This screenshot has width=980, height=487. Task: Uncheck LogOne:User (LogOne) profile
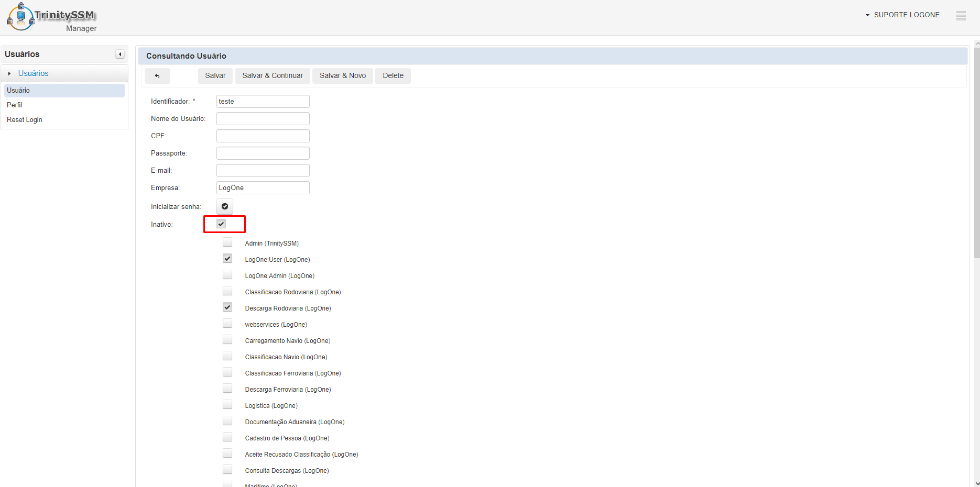point(227,259)
